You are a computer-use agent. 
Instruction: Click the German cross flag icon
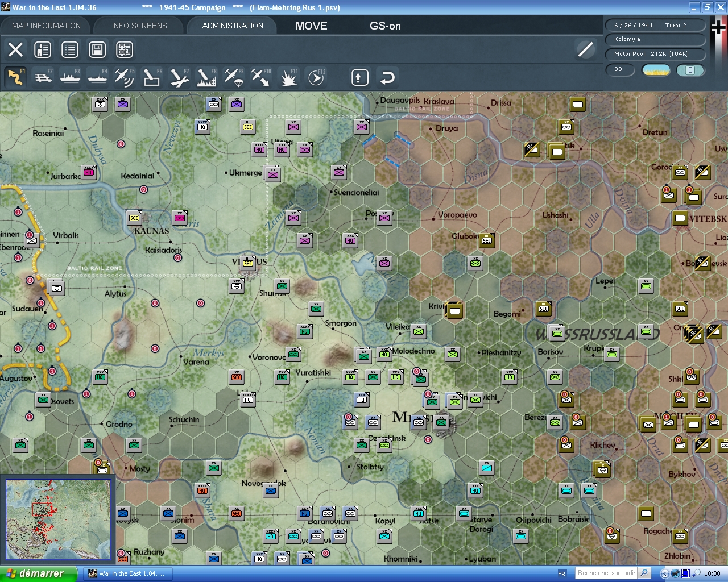pyautogui.click(x=718, y=27)
